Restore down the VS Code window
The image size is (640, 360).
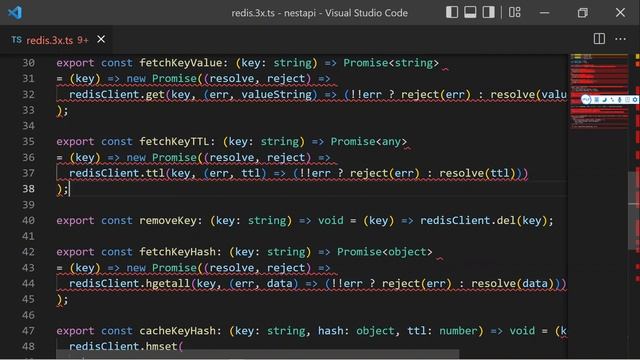click(582, 13)
